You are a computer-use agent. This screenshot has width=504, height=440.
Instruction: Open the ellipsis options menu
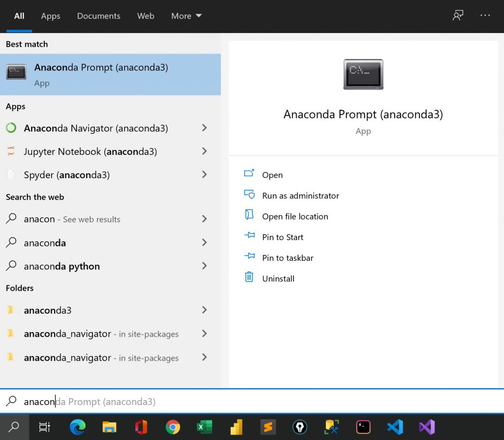(485, 15)
